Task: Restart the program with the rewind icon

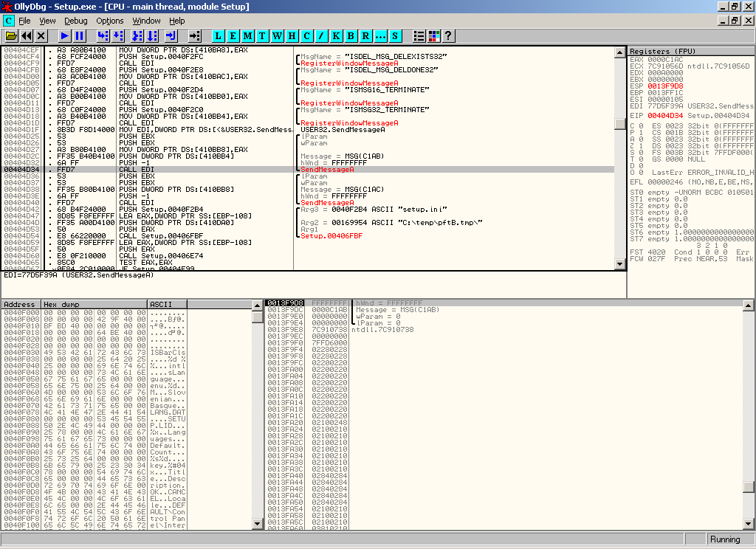Action: click(x=27, y=36)
